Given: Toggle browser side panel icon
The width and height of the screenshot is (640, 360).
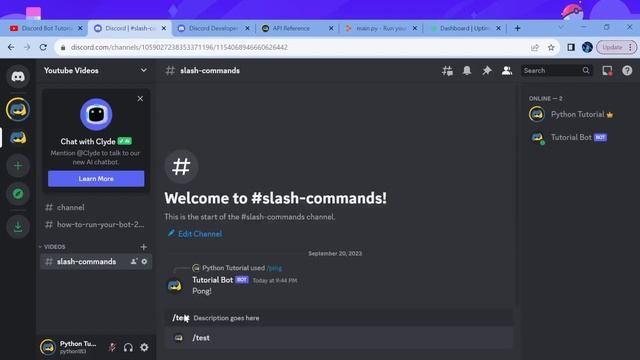Looking at the screenshot, I should pyautogui.click(x=571, y=47).
